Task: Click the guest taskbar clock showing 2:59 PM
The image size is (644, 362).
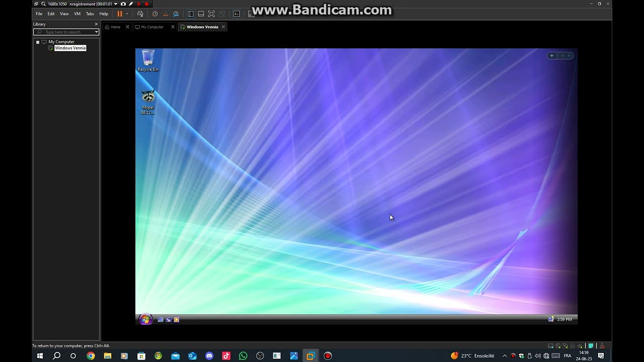Action: [564, 319]
